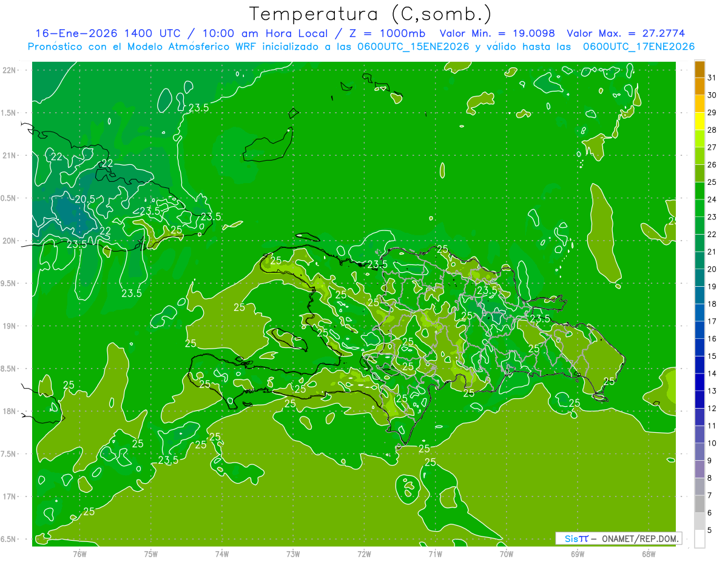The image size is (728, 562).
Task: Click the '71W' longitude axis label
Action: click(435, 554)
